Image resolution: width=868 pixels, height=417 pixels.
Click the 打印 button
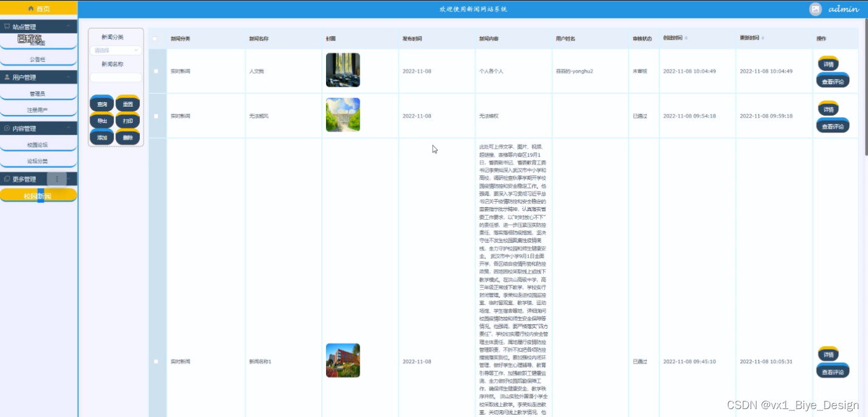128,121
